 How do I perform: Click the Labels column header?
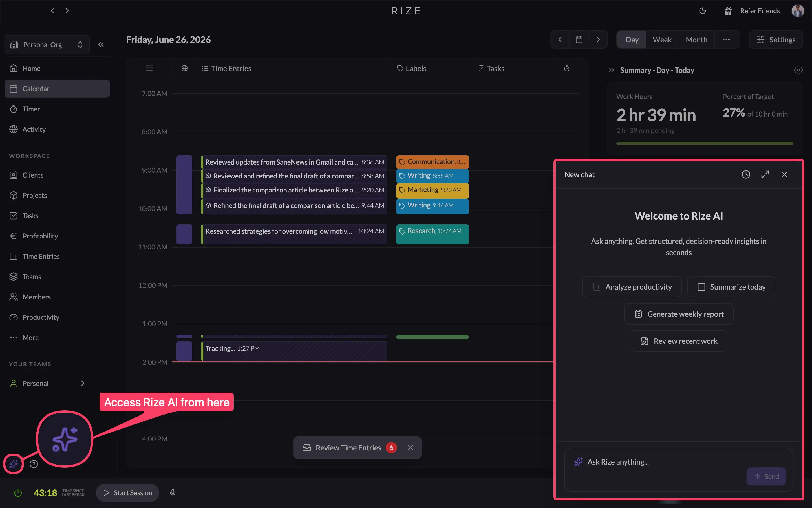[412, 69]
